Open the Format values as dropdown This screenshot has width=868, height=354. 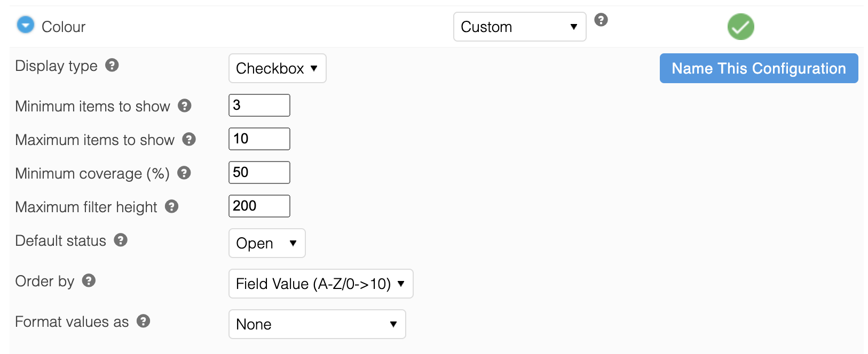click(x=317, y=324)
